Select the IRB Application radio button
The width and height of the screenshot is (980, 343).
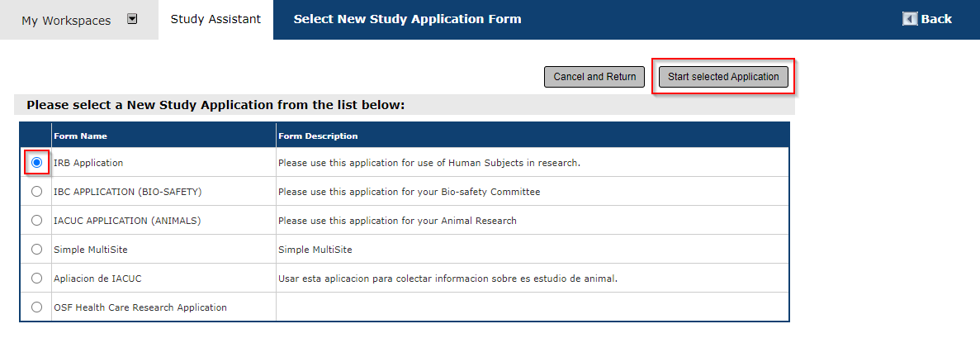37,162
